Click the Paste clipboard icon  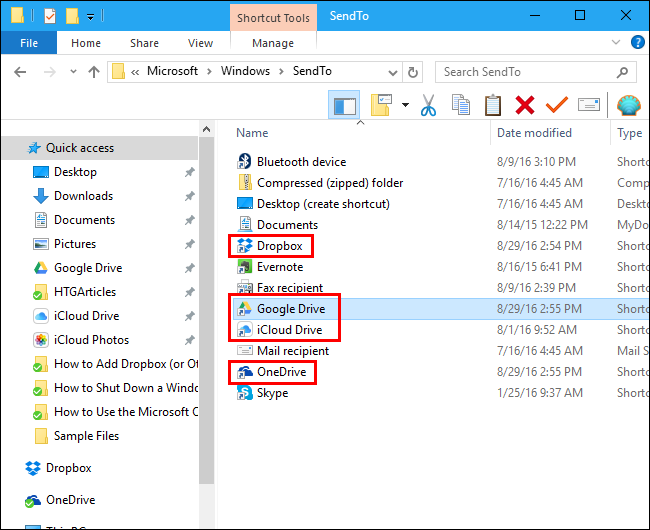coord(493,105)
